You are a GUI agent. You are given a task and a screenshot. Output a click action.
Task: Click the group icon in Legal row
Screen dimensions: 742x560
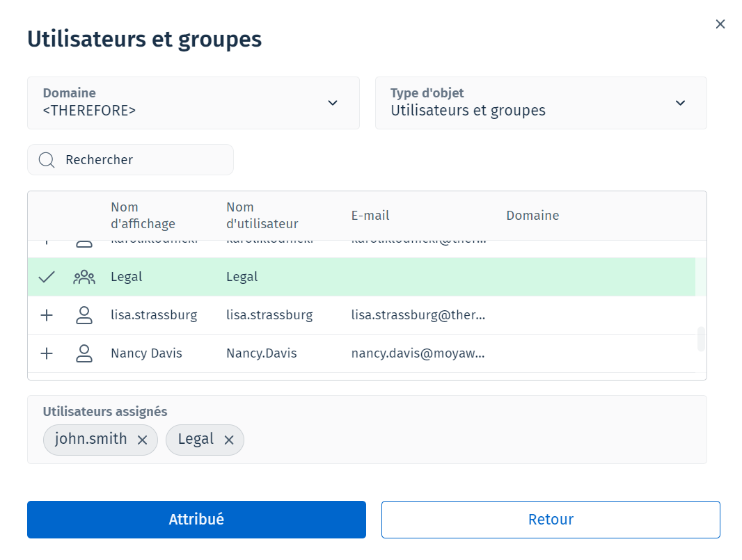click(x=84, y=277)
